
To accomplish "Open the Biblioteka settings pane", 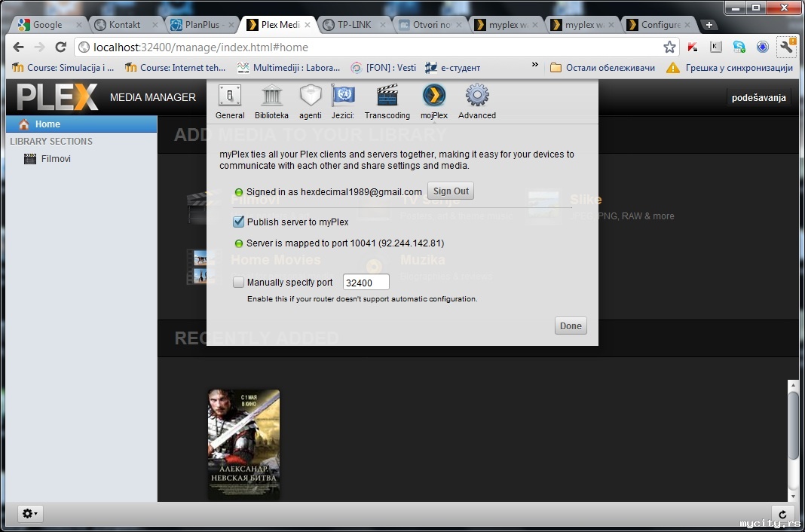I will pyautogui.click(x=271, y=102).
